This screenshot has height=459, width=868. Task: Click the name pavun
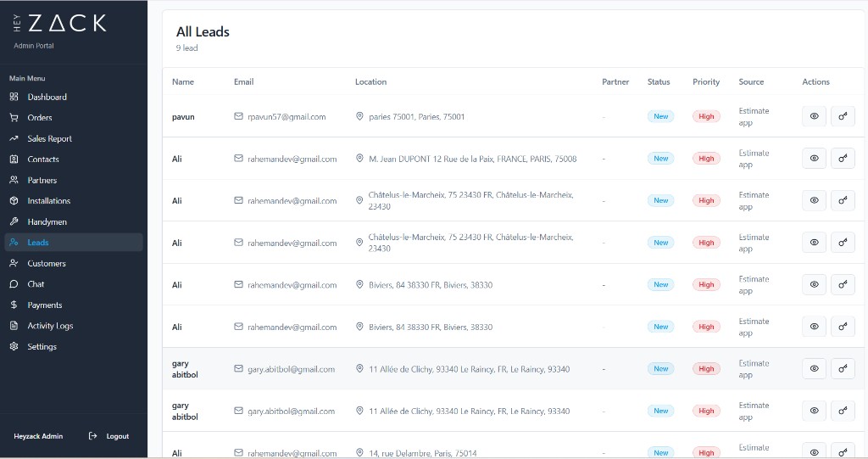click(183, 117)
